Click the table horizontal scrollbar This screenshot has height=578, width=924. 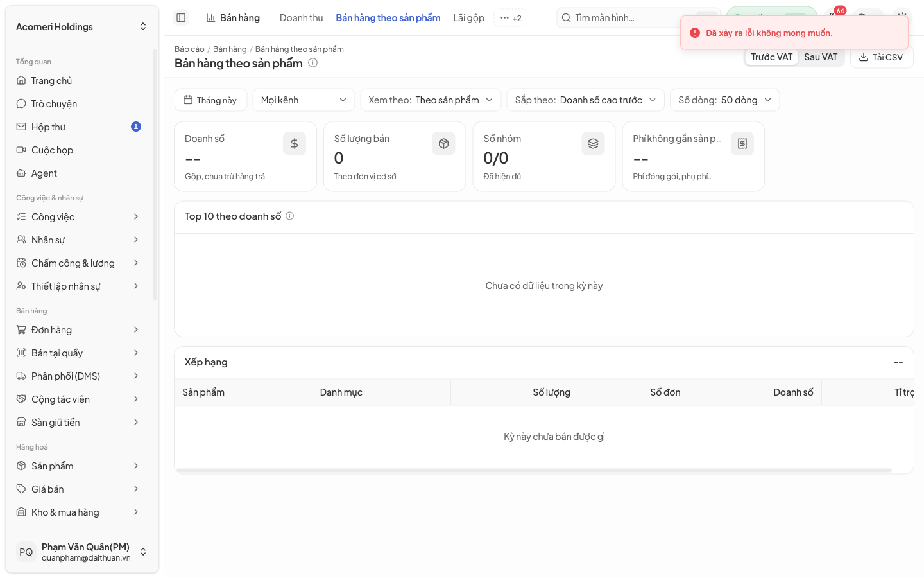point(534,471)
